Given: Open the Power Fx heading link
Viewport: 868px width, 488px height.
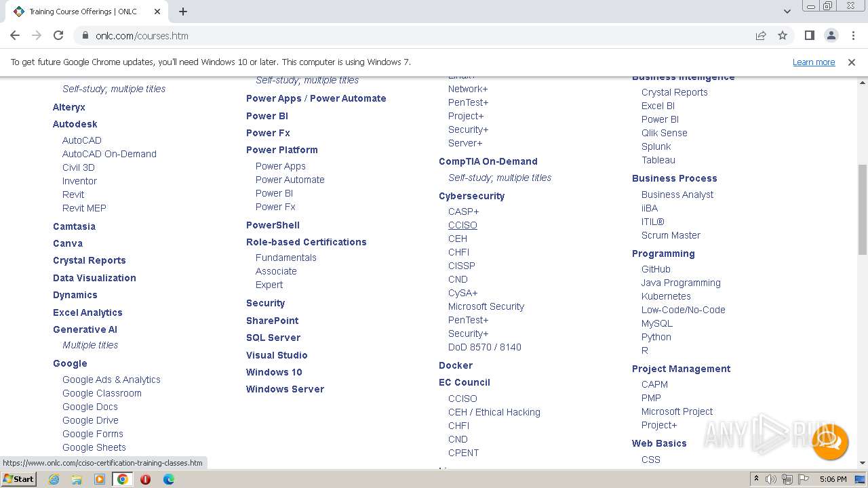Looking at the screenshot, I should 268,133.
